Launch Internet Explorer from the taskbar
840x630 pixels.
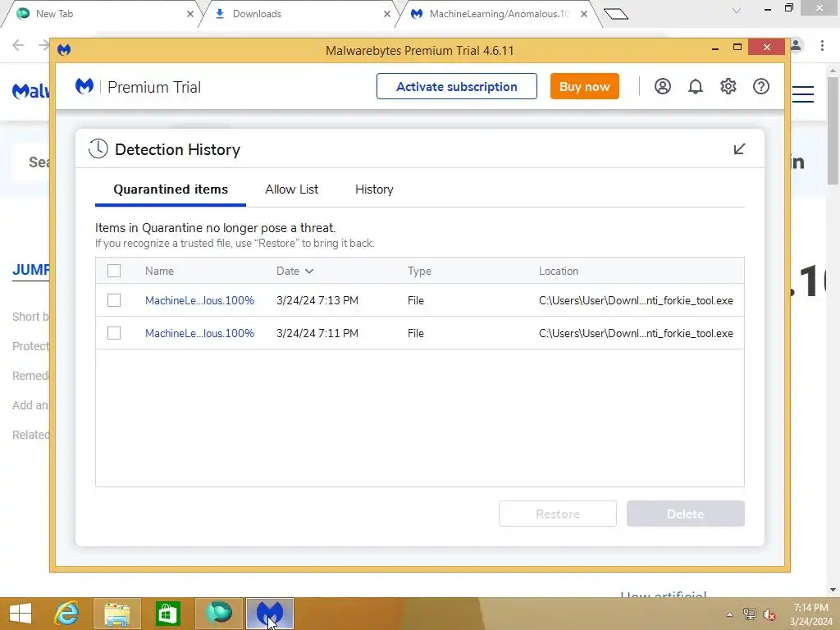pyautogui.click(x=67, y=614)
